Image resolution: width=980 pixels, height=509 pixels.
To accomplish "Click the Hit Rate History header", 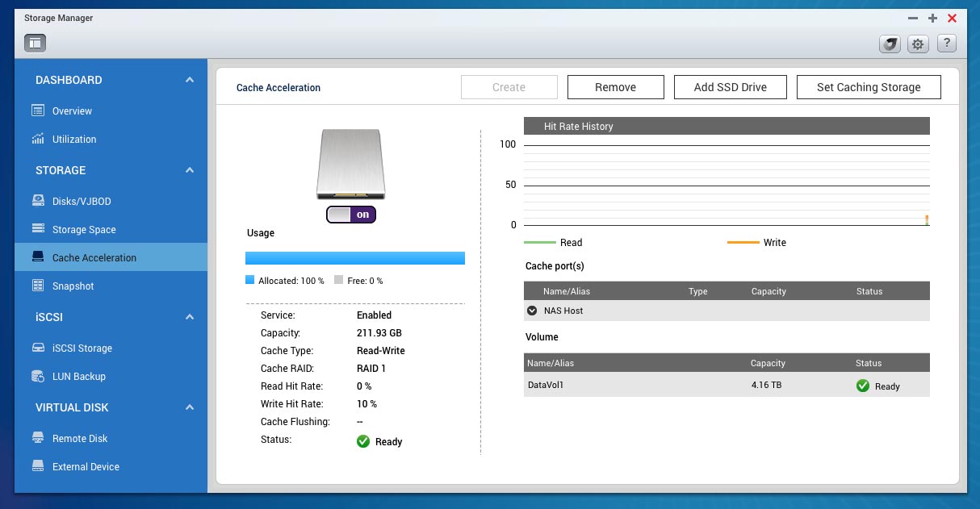I will coord(727,126).
